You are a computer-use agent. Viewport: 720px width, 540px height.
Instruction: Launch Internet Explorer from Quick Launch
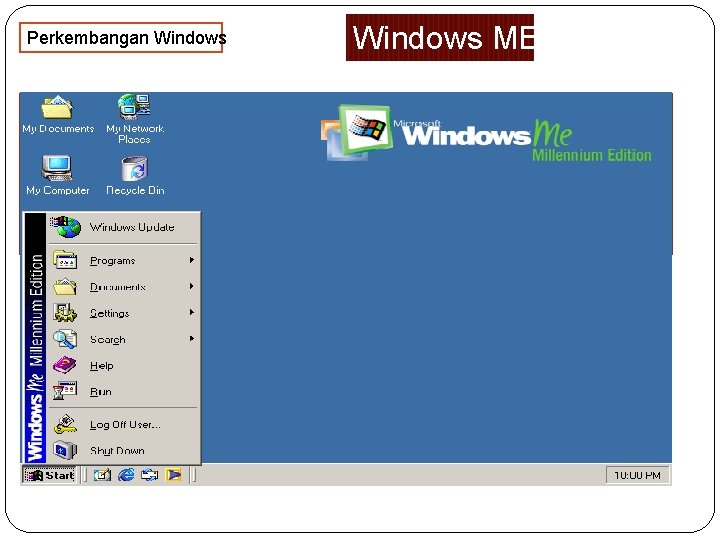(x=126, y=475)
